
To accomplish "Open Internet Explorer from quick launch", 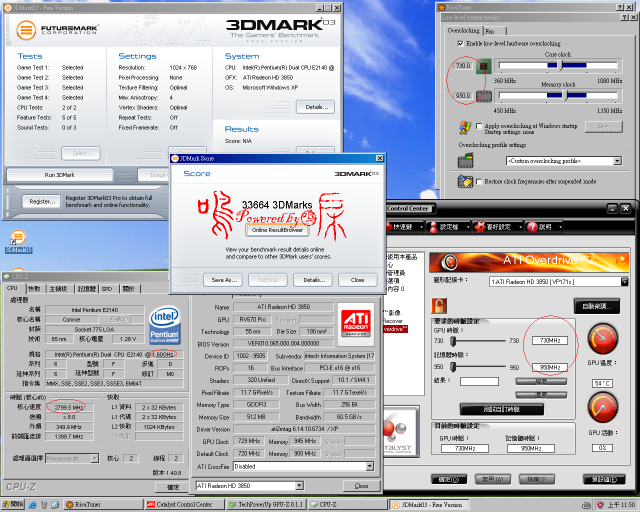I will pyautogui.click(x=33, y=505).
